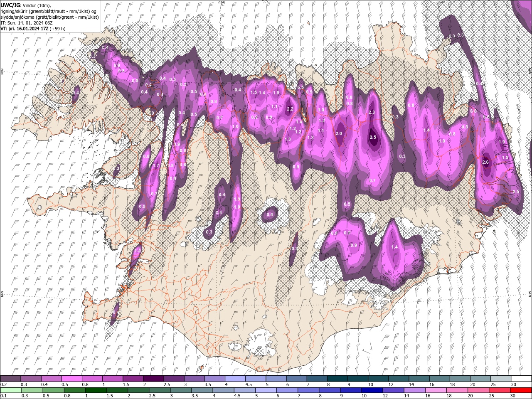Click the 'slydda/snjókoma' legend description line

click(49, 17)
